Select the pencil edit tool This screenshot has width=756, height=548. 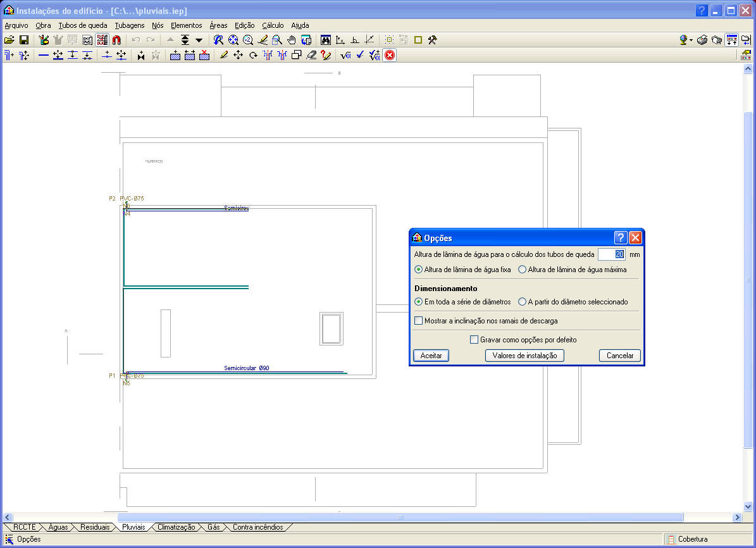tap(223, 55)
